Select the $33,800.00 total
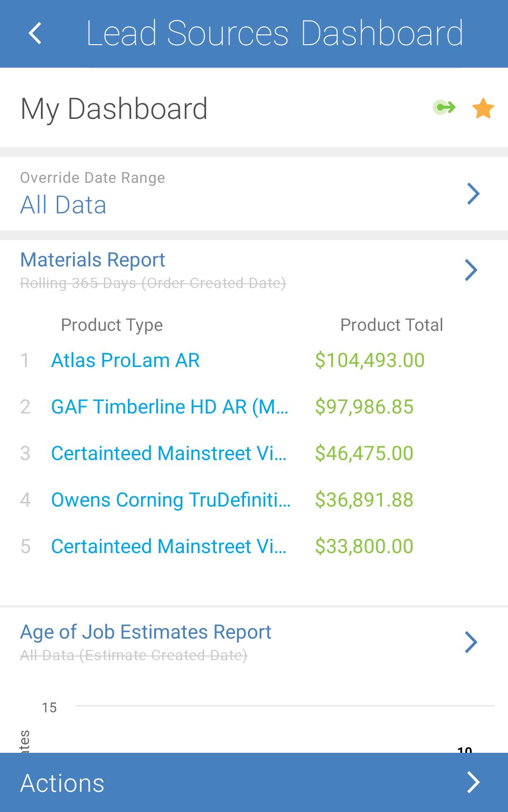This screenshot has height=812, width=508. [364, 547]
